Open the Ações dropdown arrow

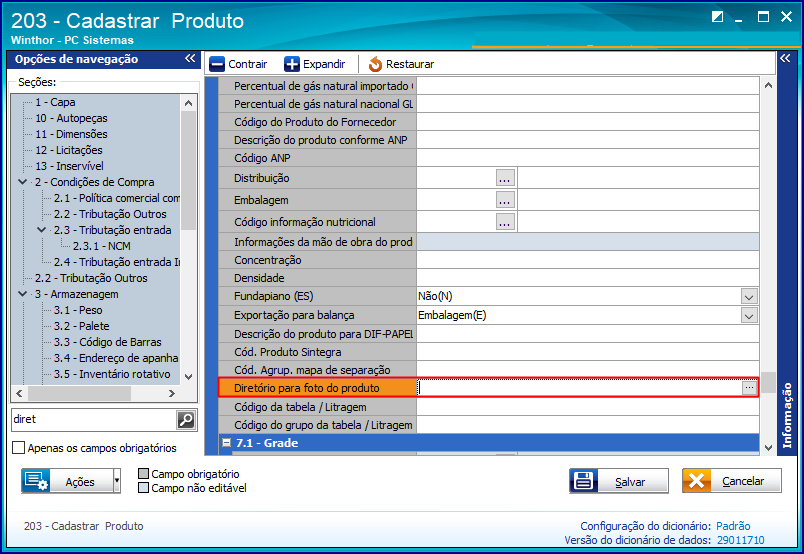(x=117, y=481)
